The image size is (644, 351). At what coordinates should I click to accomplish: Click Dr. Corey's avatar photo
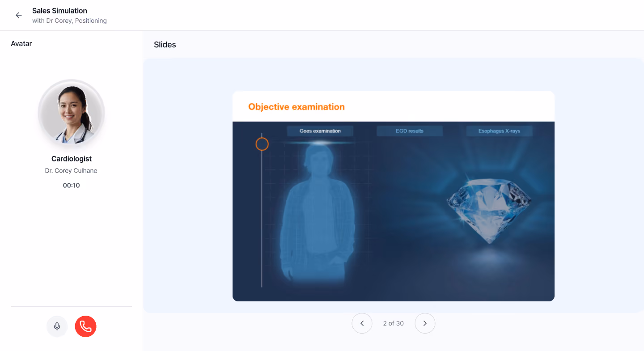72,113
